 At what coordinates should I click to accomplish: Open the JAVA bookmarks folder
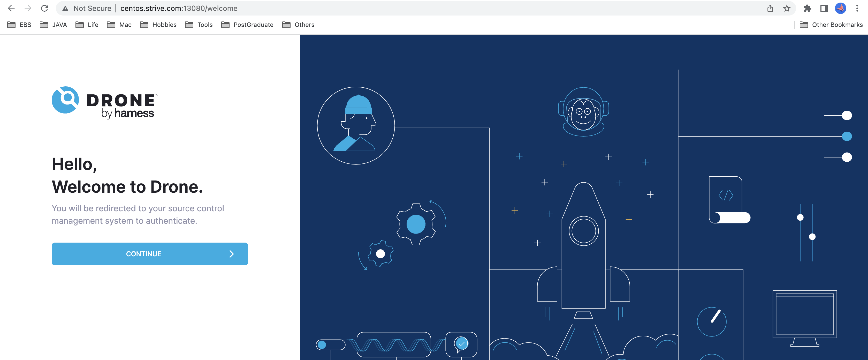[54, 25]
